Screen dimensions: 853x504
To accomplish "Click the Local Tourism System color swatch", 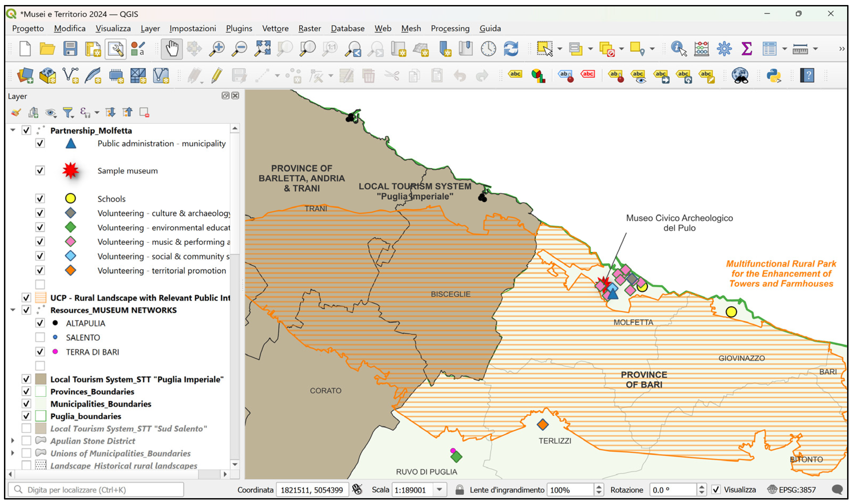I will [40, 379].
